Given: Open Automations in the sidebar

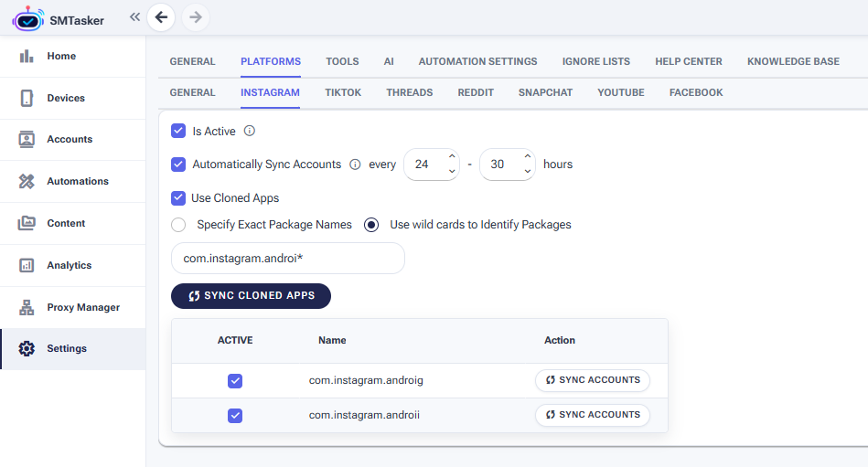Looking at the screenshot, I should click(72, 181).
